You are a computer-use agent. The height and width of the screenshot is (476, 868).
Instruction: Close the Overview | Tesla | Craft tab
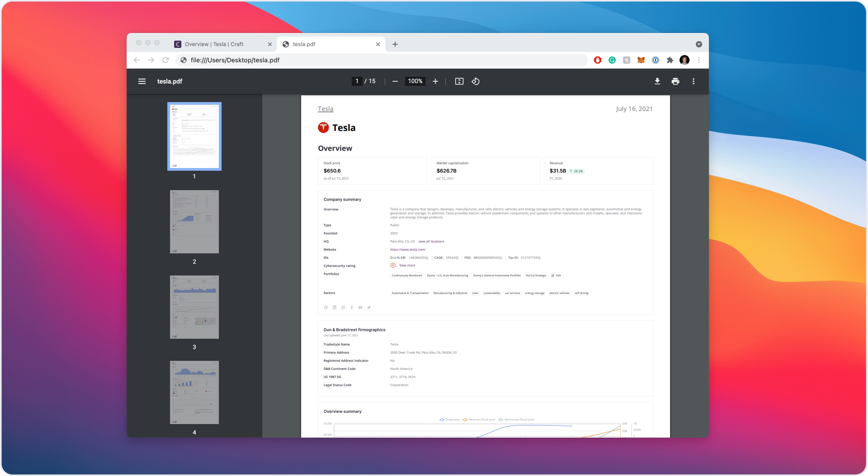[x=270, y=44]
